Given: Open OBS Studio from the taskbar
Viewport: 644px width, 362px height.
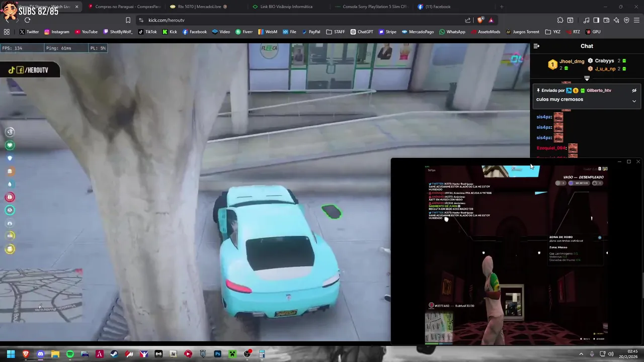Looking at the screenshot, I should [x=247, y=354].
